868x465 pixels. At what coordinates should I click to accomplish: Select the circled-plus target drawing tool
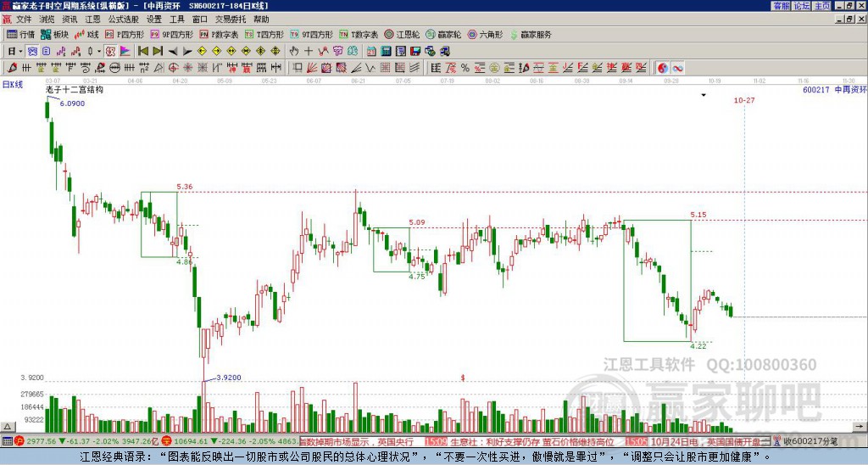(x=173, y=68)
